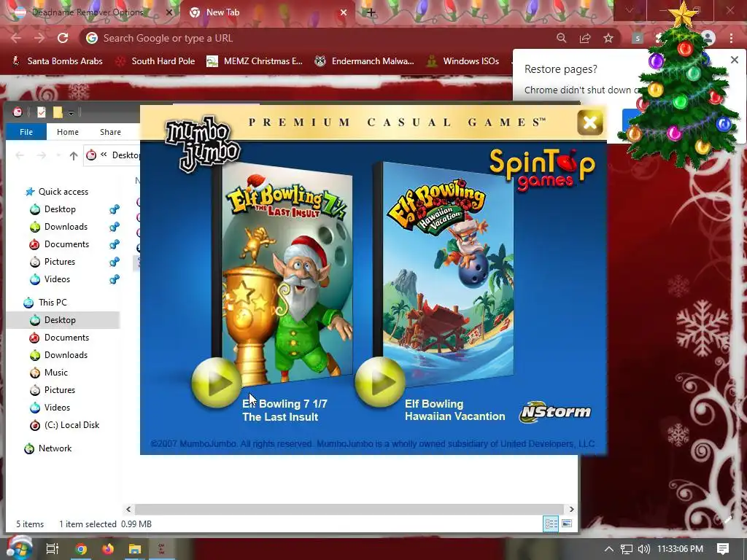Select Quick access in navigation pane
Image resolution: width=747 pixels, height=560 pixels.
pyautogui.click(x=57, y=192)
